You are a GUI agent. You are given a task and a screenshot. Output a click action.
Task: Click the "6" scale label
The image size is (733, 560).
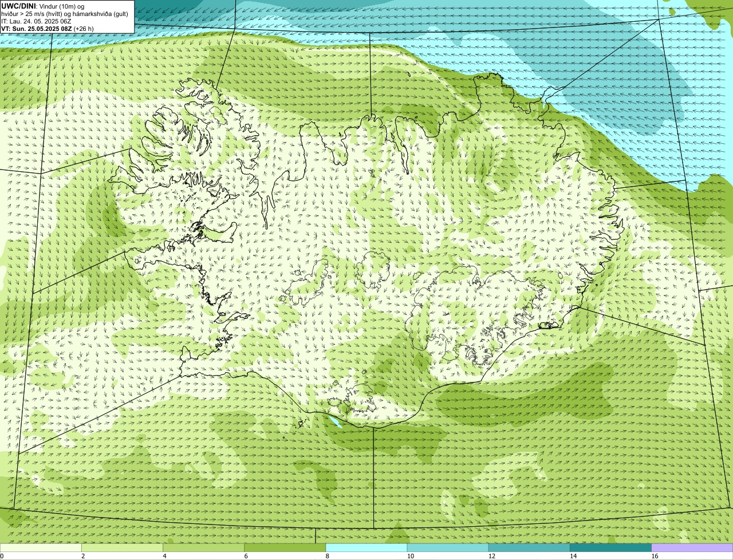(246, 556)
